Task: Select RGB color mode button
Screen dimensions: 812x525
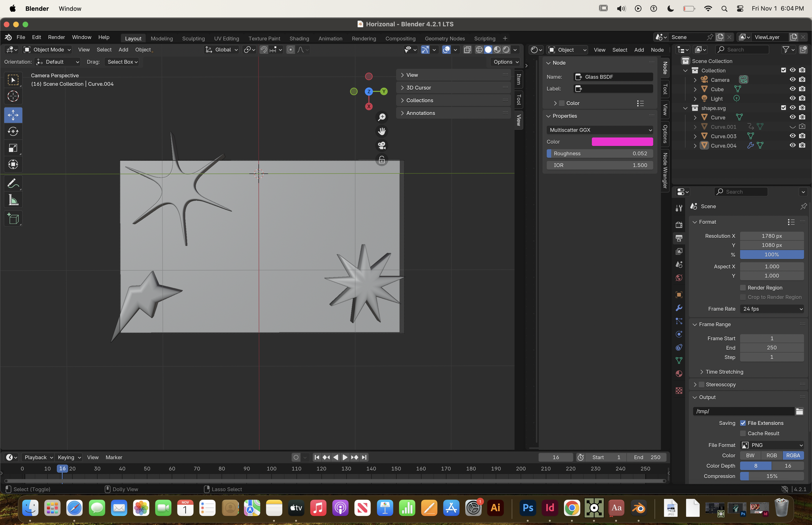Action: click(x=771, y=455)
